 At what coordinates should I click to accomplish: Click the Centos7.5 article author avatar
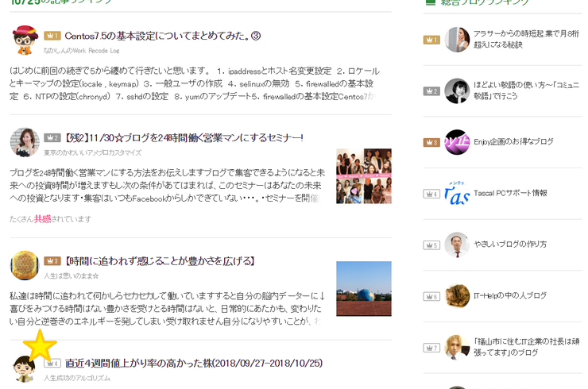click(25, 40)
